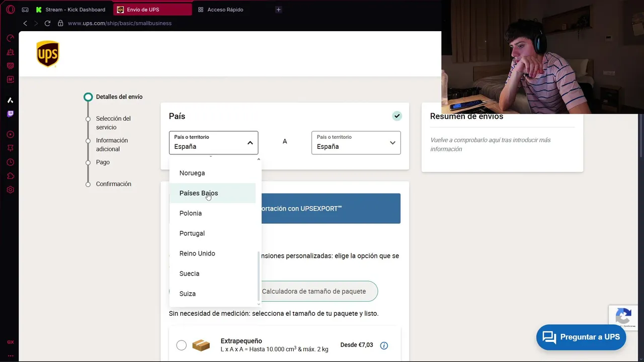Screen dimensions: 644x362
Task: Open GX Control speedometer in sidebar
Action: [x=10, y=38]
